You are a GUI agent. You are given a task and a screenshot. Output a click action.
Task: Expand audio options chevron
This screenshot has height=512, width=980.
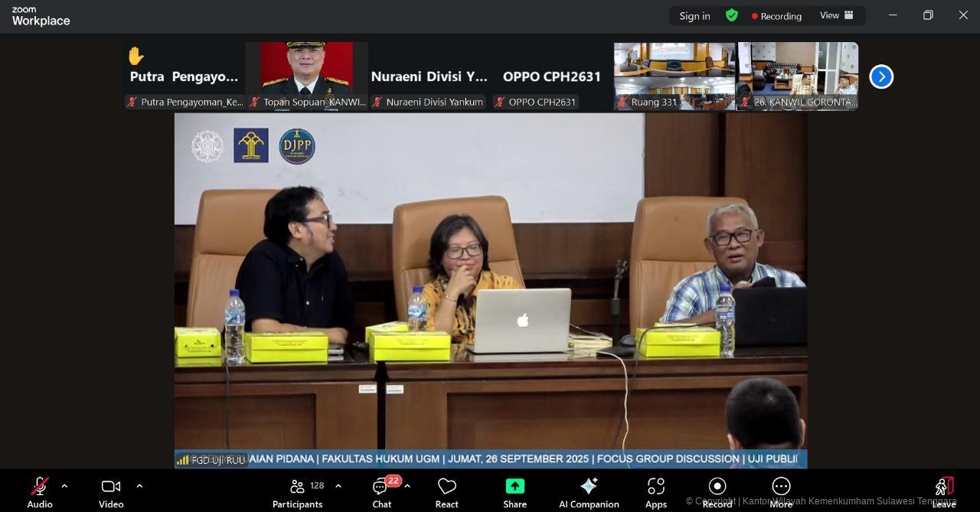[x=64, y=486]
